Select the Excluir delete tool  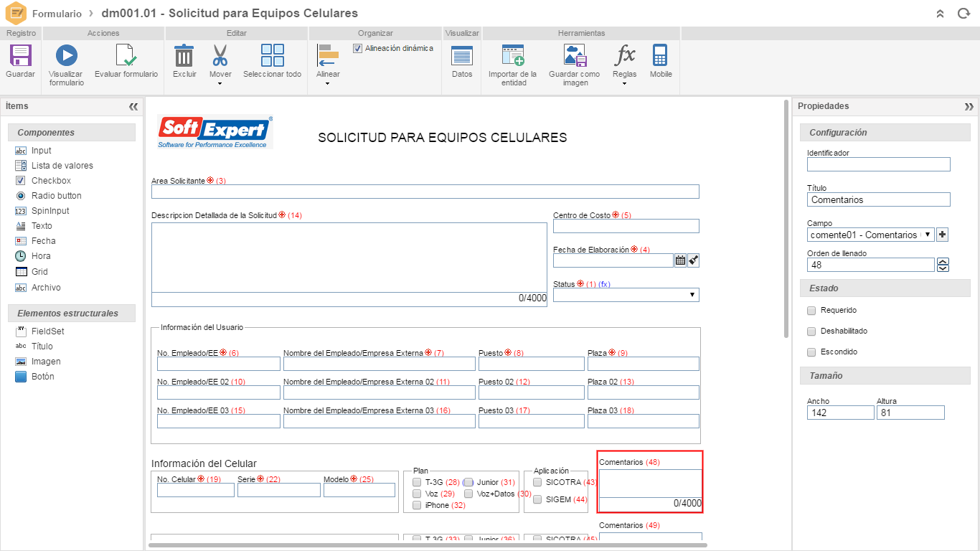pos(184,63)
